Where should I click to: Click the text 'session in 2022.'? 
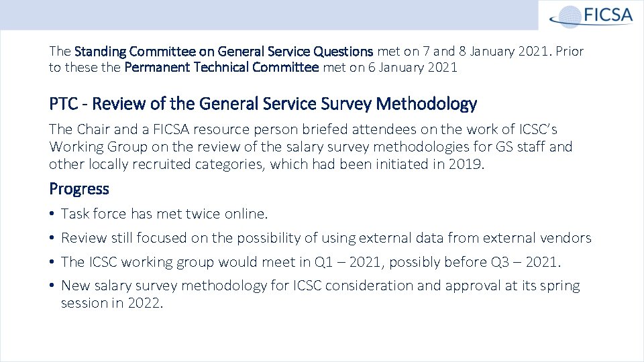[x=112, y=303]
